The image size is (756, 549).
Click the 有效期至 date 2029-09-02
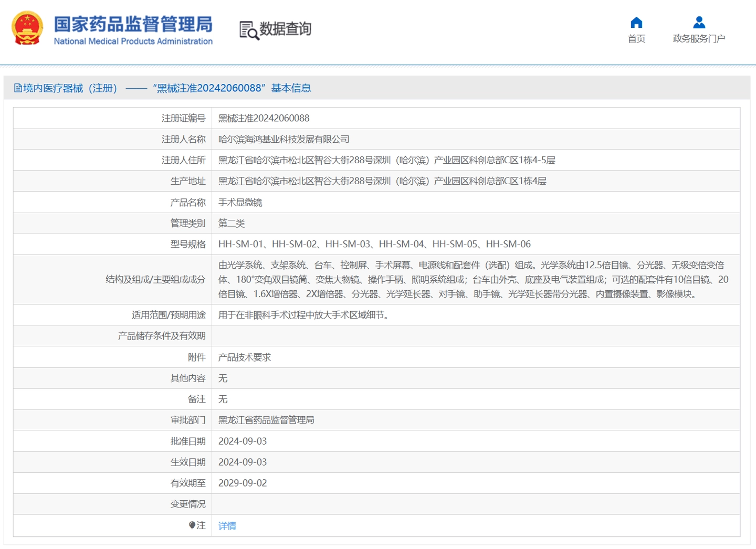(x=243, y=483)
